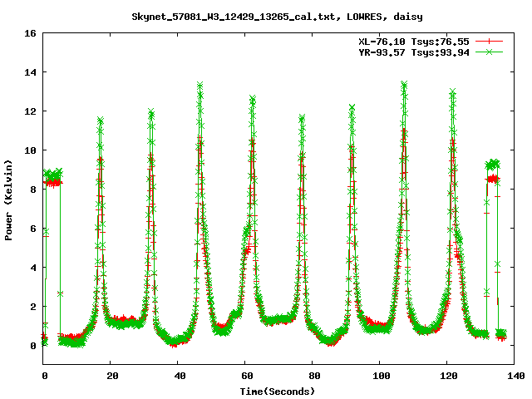Click the y-axis tick label 10
Viewport: 532px width, 399px height.
click(30, 150)
